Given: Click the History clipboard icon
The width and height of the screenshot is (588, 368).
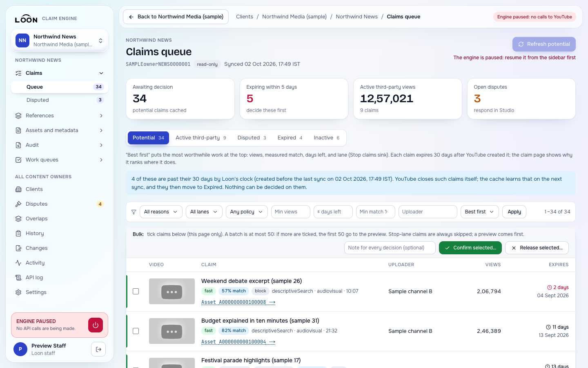Looking at the screenshot, I should [18, 233].
